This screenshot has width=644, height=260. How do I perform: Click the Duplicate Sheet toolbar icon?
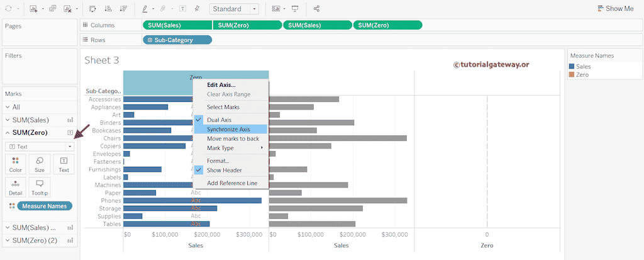52,9
